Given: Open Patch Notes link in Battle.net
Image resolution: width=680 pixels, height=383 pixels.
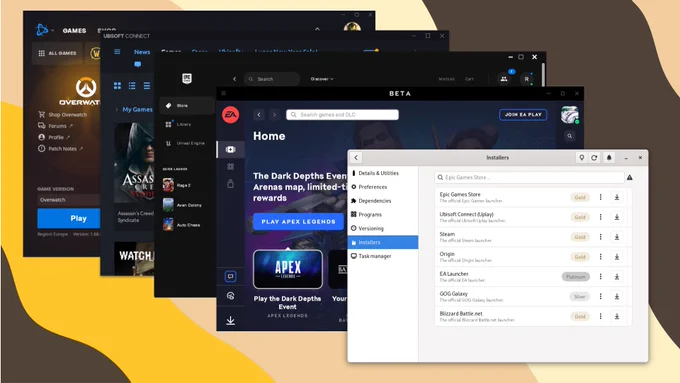Looking at the screenshot, I should click(x=60, y=148).
